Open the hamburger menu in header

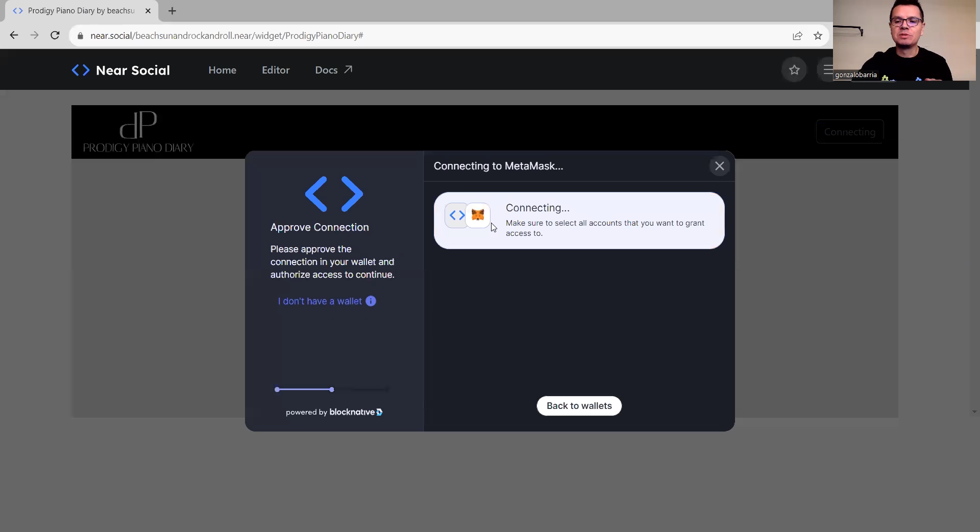(827, 69)
